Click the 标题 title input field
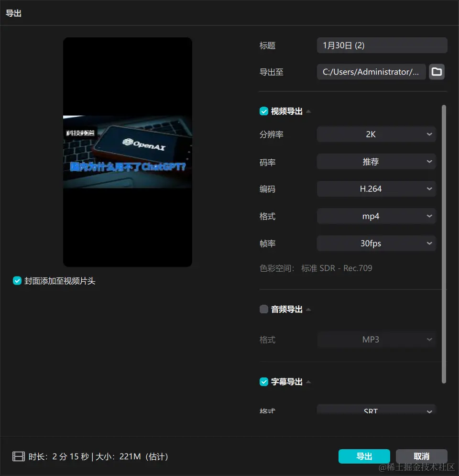The image size is (459, 476). (x=382, y=45)
